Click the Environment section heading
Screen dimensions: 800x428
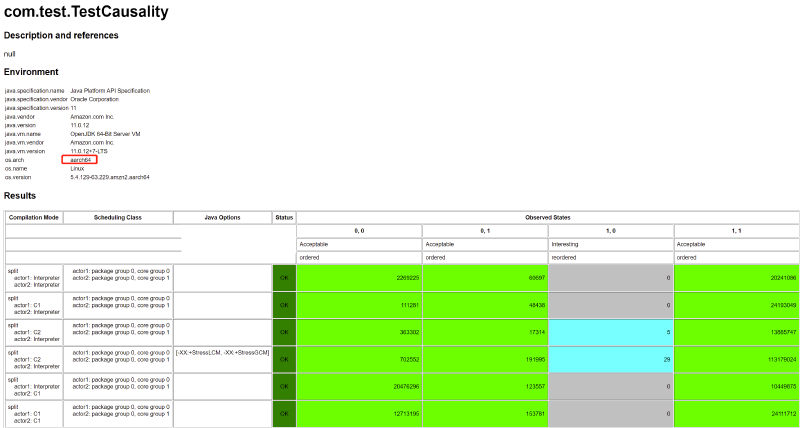tap(31, 72)
